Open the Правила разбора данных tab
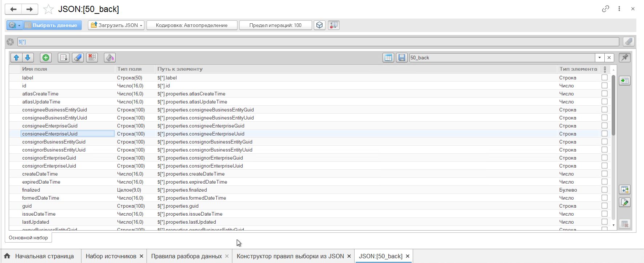The height and width of the screenshot is (263, 644). coord(186,256)
